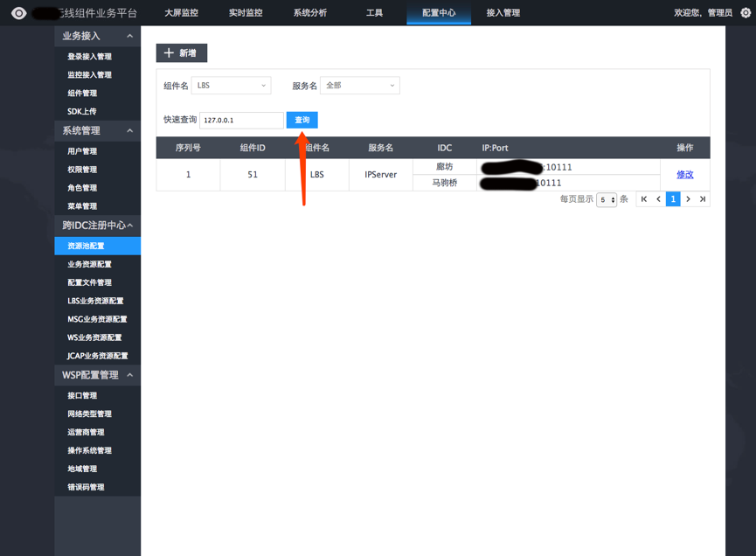Click the IPServer cell in the table

coord(381,175)
